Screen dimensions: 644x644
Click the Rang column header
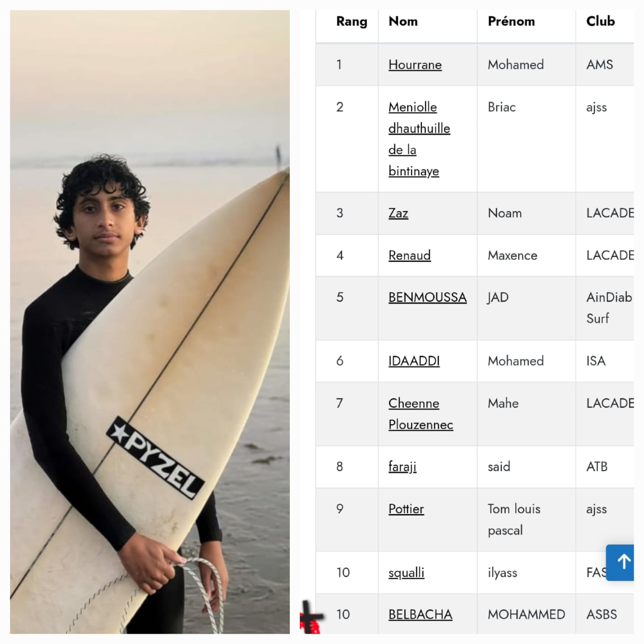352,21
